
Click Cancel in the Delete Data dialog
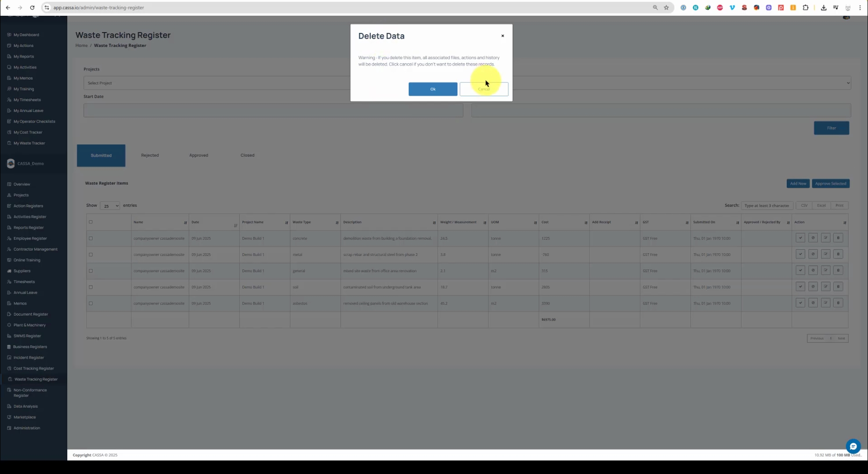tap(484, 89)
